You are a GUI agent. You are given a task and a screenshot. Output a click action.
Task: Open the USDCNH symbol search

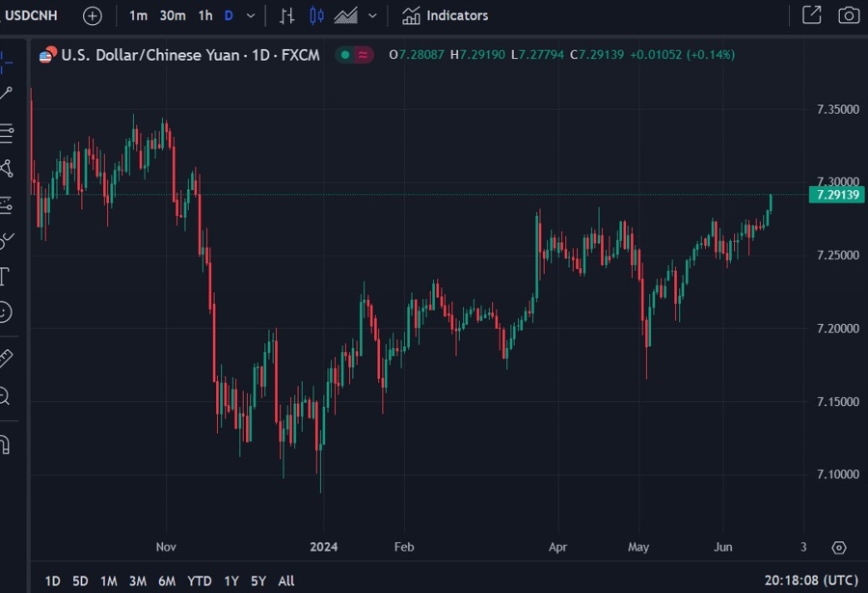click(x=34, y=15)
